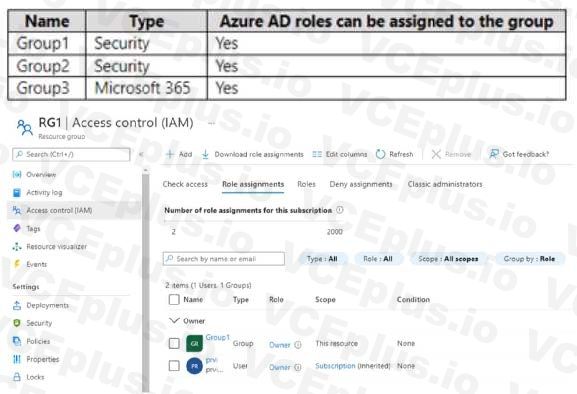This screenshot has width=577, height=394.
Task: Click the Policies icon
Action: click(17, 341)
